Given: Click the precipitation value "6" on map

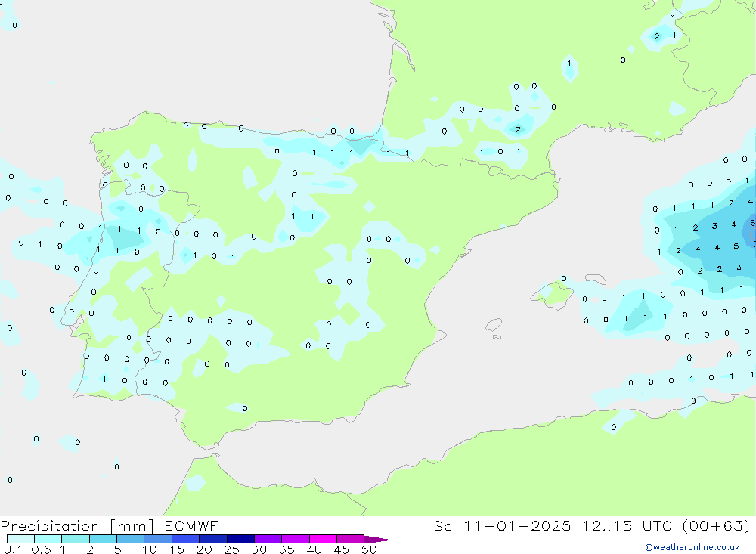Looking at the screenshot, I should 752,223.
